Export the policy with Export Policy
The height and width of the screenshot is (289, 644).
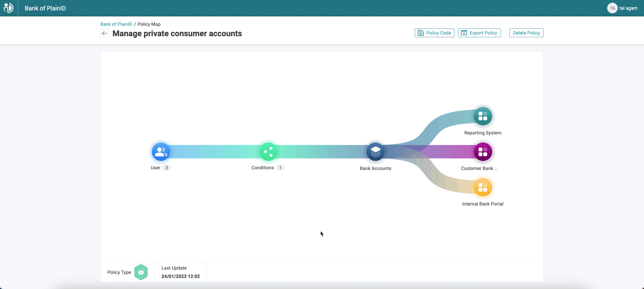click(479, 33)
